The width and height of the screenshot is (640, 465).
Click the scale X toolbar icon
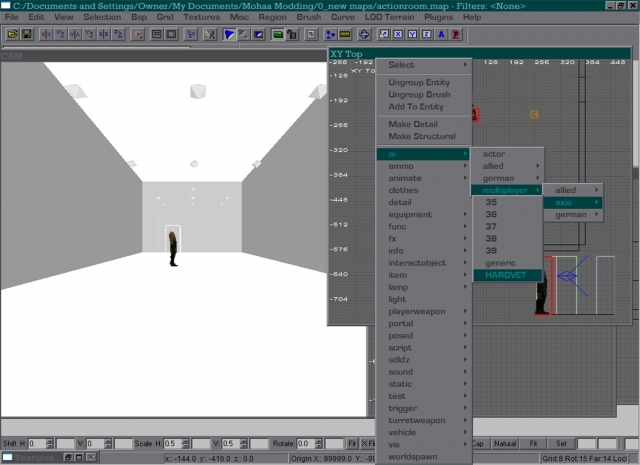tap(398, 34)
